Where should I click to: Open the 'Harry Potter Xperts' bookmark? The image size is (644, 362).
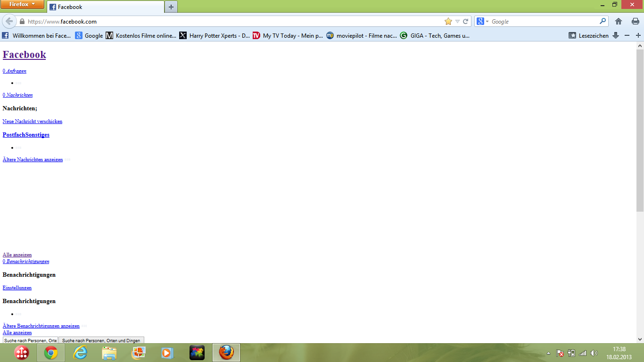(x=215, y=35)
